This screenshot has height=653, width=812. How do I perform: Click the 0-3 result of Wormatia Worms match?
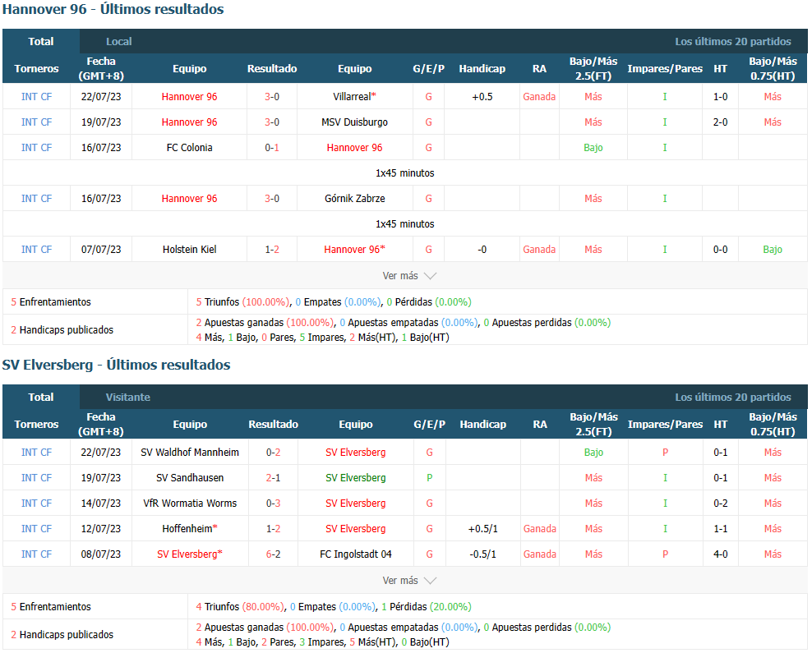[274, 503]
